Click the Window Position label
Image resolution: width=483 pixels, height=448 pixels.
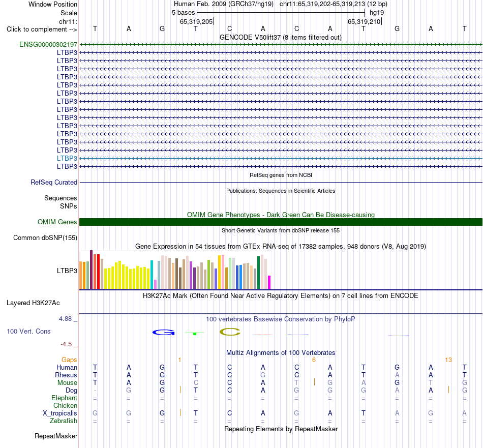point(53,4)
